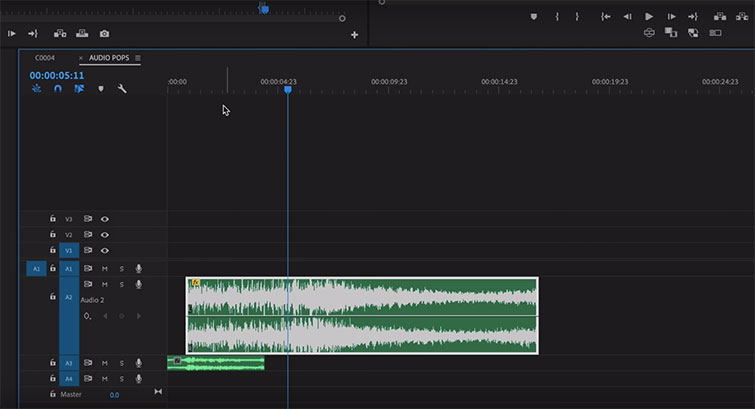Image resolution: width=755 pixels, height=409 pixels.
Task: Click Mark In in Program monitor
Action: tap(557, 16)
